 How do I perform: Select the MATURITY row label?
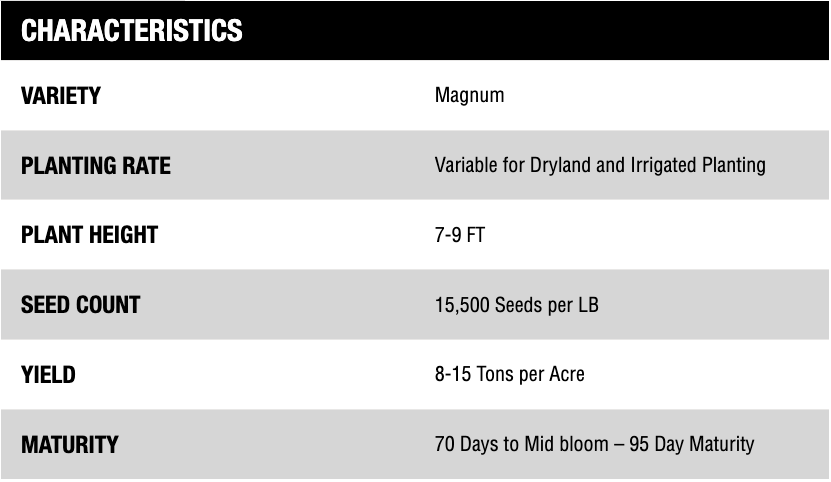click(x=69, y=444)
